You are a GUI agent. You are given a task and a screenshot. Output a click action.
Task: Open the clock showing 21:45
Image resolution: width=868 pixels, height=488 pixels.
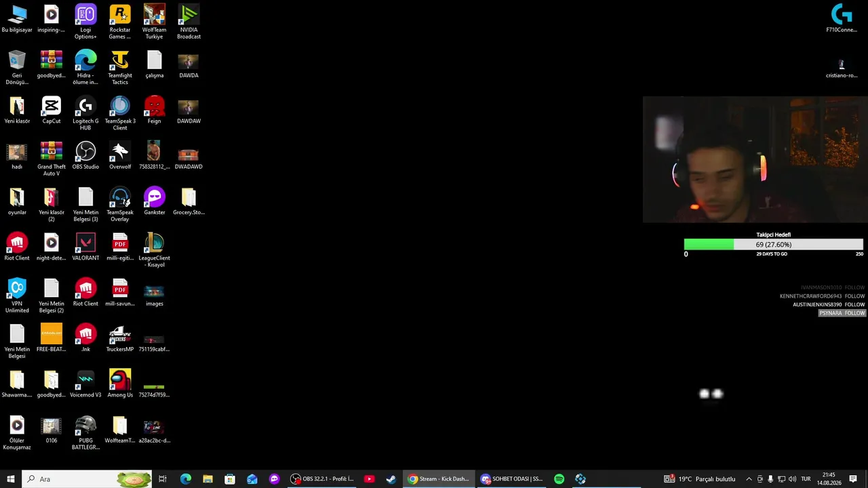(829, 479)
